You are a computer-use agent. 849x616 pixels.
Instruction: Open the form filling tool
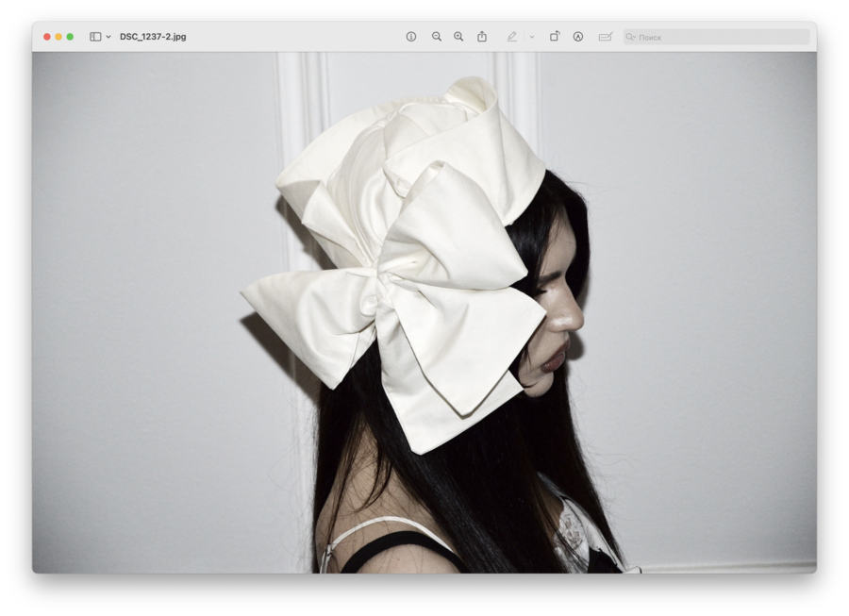(606, 37)
